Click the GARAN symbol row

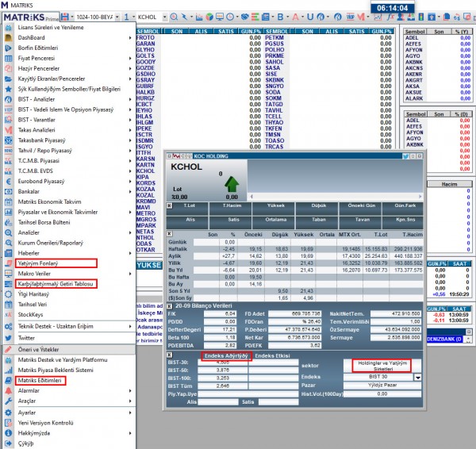pyautogui.click(x=145, y=44)
